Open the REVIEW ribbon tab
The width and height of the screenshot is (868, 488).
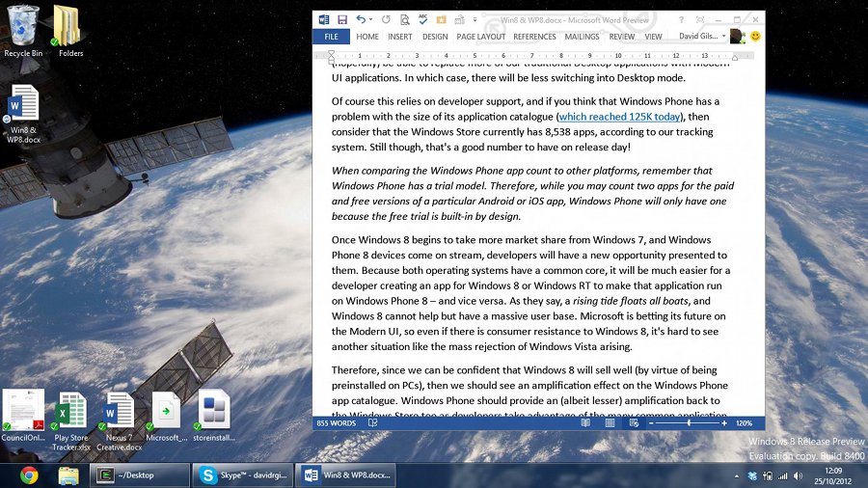622,37
